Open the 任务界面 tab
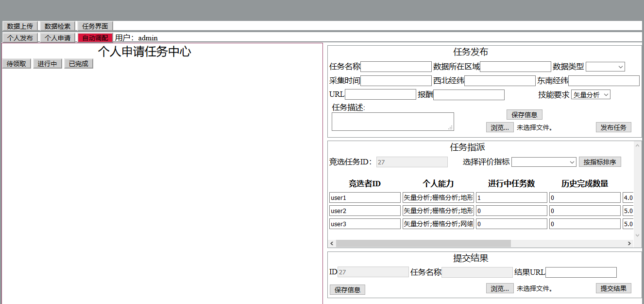Screen dimensions: 644x304 click(95, 26)
